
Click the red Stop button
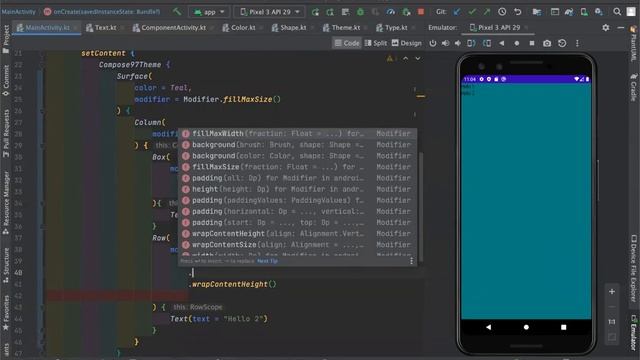click(x=421, y=12)
